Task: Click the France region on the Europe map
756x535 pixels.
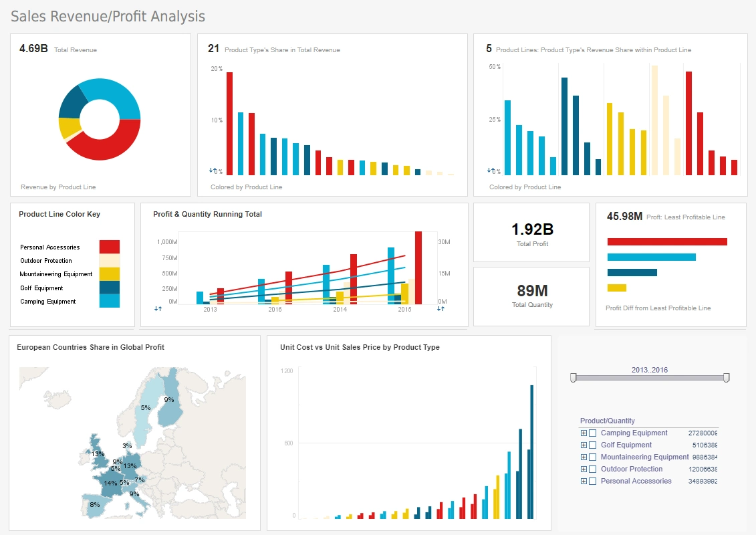Action: point(110,481)
